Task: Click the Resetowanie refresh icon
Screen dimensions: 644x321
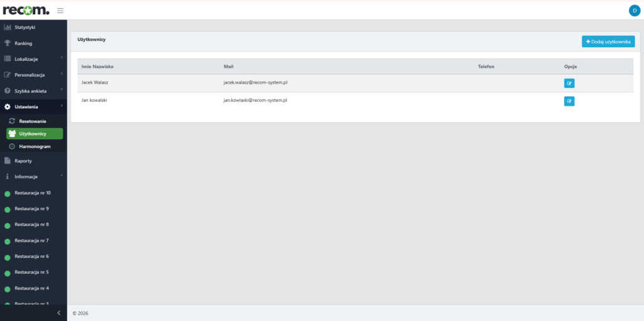Action: pos(12,121)
